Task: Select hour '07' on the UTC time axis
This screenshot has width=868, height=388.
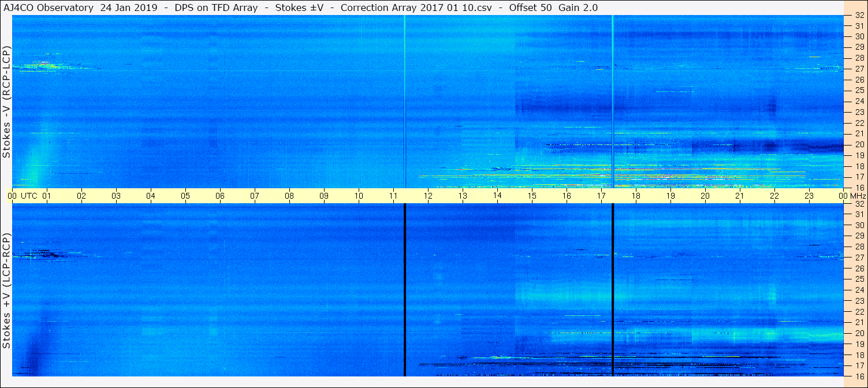Action: 255,196
